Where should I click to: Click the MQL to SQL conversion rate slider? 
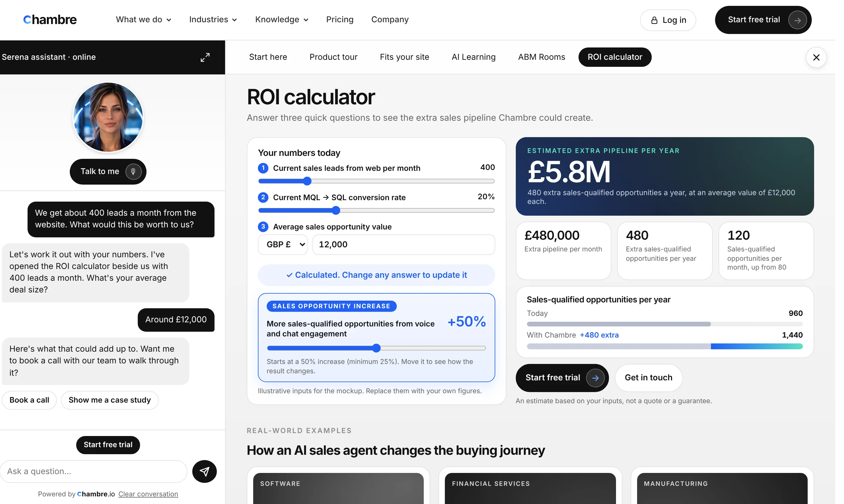(376, 211)
